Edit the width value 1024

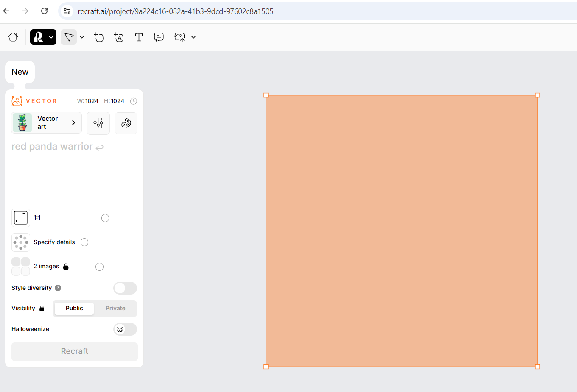tap(92, 101)
